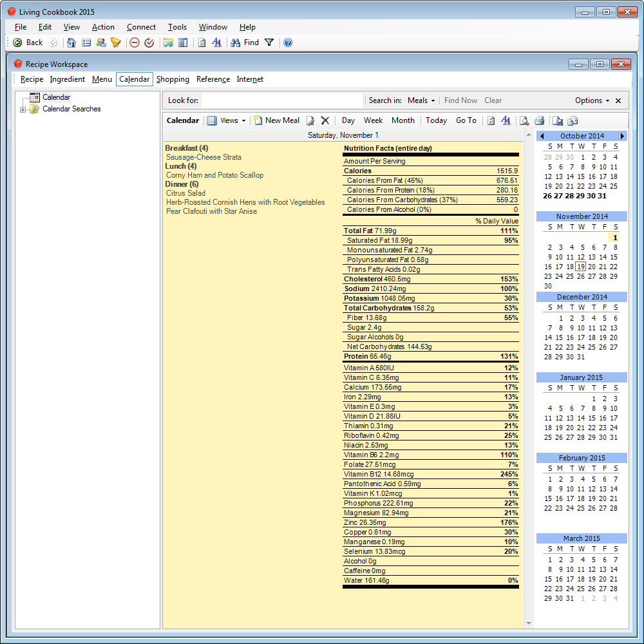Click the funnel Filter icon
The width and height of the screenshot is (644, 644).
[x=269, y=43]
